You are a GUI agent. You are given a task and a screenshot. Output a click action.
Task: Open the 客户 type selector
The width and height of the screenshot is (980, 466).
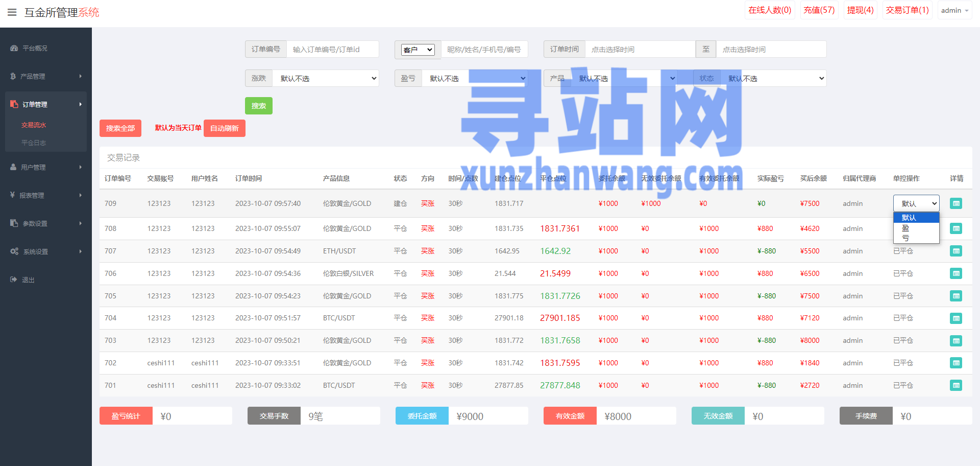tap(418, 50)
